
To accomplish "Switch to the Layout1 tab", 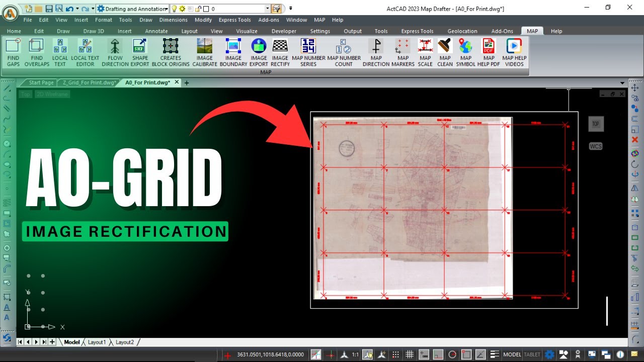I will point(97,342).
